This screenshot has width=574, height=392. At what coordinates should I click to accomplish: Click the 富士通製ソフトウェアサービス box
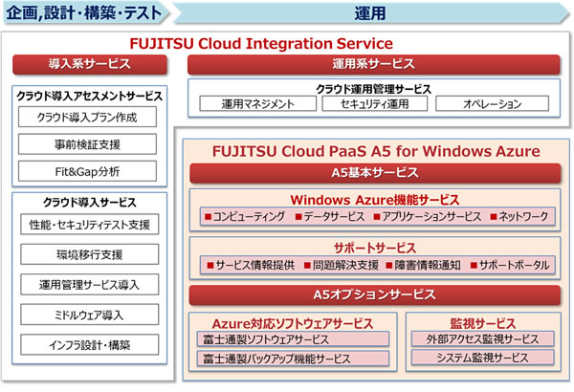pyautogui.click(x=293, y=339)
